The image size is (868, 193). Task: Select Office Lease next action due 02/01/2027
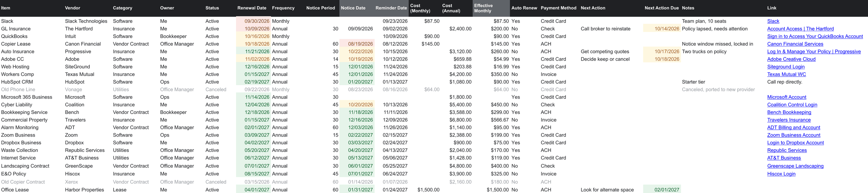[x=662, y=189]
